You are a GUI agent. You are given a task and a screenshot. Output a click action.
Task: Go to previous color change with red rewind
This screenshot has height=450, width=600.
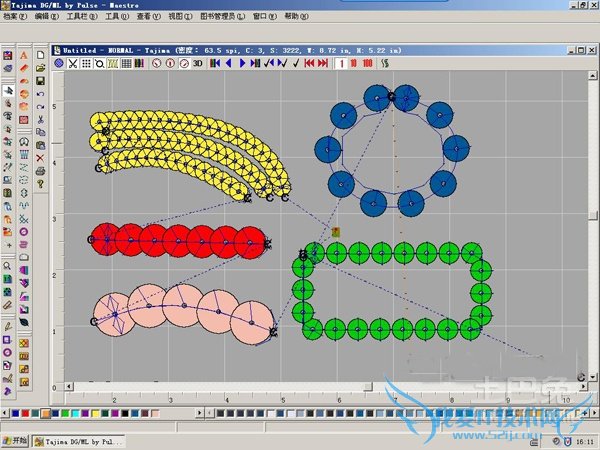point(309,63)
